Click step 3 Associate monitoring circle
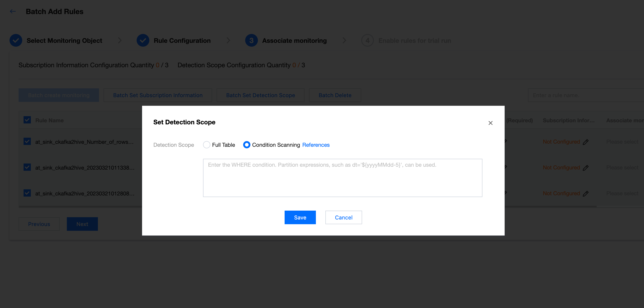 tap(251, 41)
